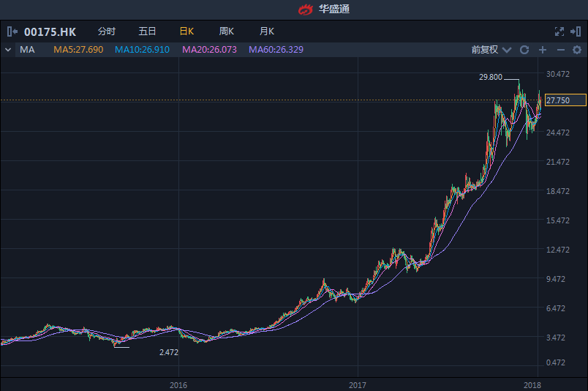
Task: Switch to the 分时 tab
Action: pos(107,31)
